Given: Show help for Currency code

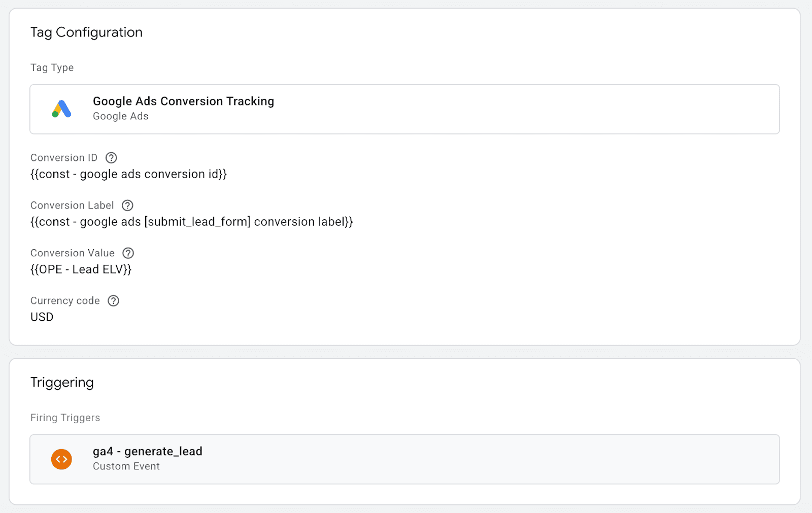Looking at the screenshot, I should 114,301.
